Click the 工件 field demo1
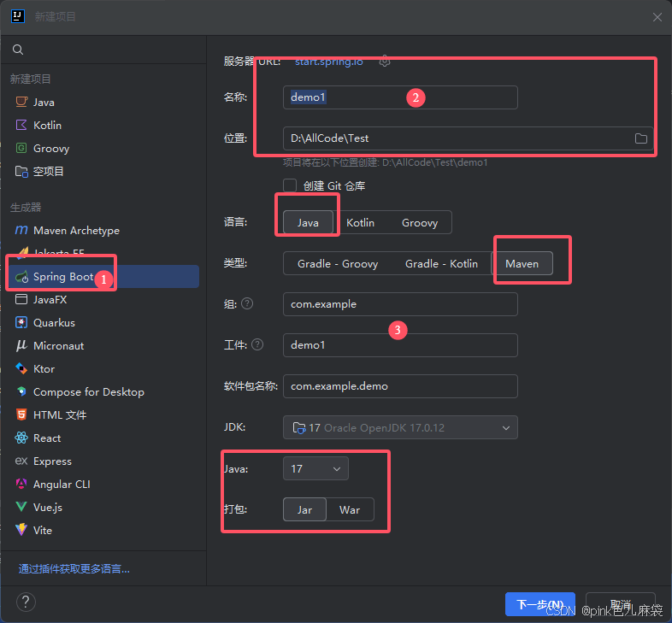The height and width of the screenshot is (623, 672). (400, 345)
